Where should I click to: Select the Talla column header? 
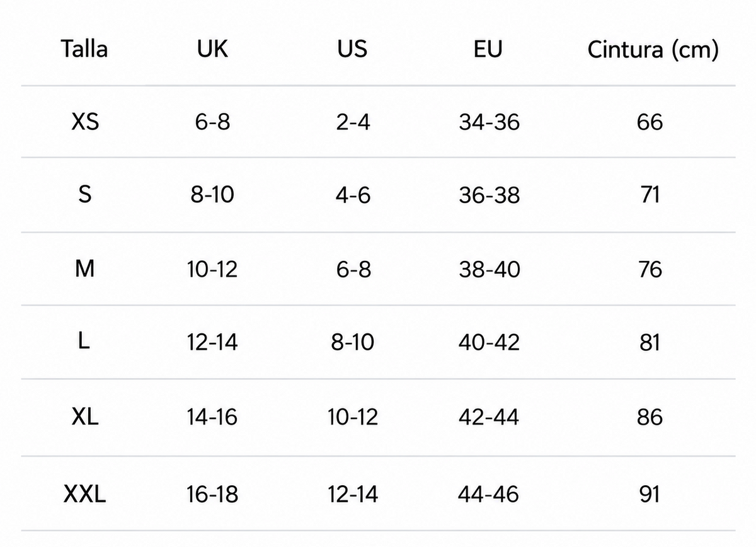tap(84, 49)
